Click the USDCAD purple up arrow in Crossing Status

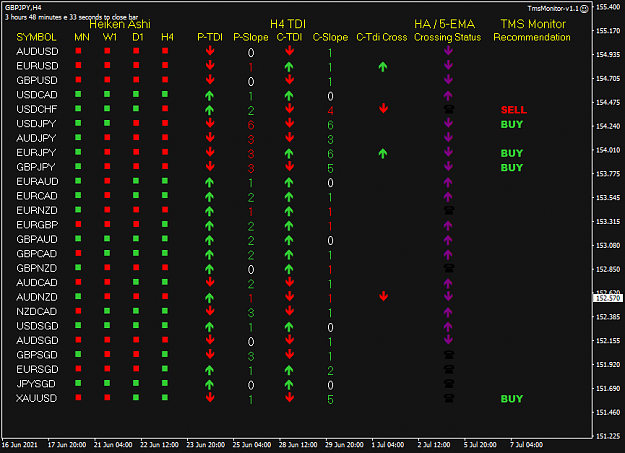[448, 95]
